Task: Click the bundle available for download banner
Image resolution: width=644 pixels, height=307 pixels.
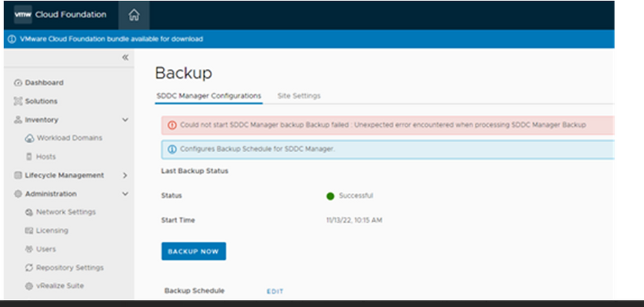Action: pyautogui.click(x=309, y=39)
